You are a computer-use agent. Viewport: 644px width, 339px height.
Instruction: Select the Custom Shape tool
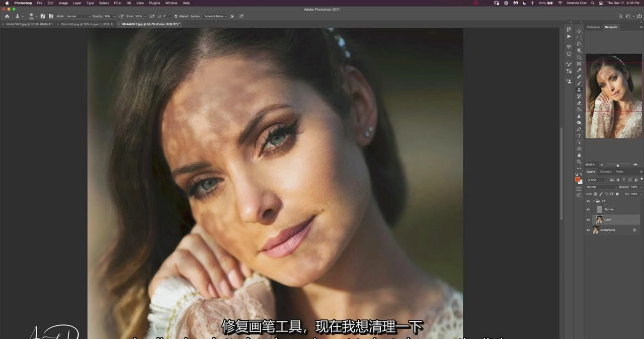579,148
